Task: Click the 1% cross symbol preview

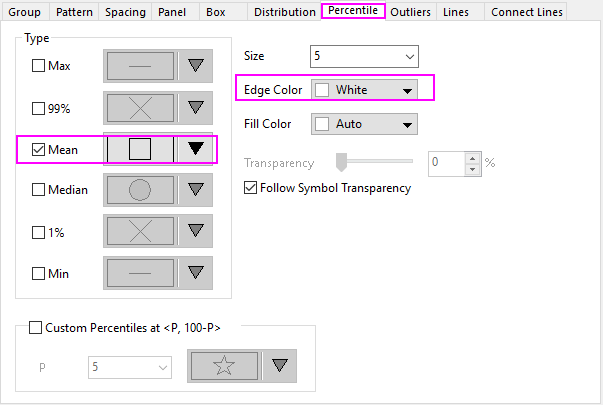Action: click(140, 230)
